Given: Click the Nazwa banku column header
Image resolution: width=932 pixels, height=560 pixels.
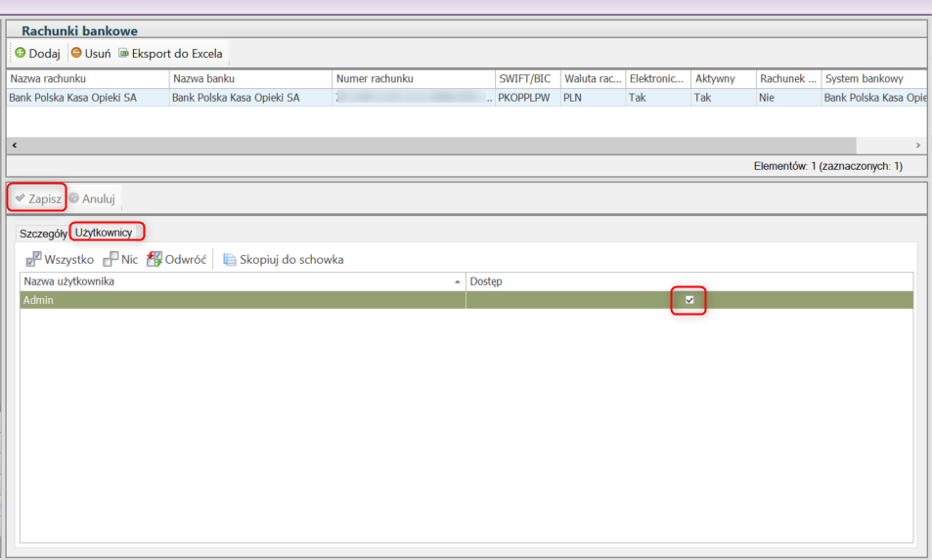Looking at the screenshot, I should click(250, 78).
